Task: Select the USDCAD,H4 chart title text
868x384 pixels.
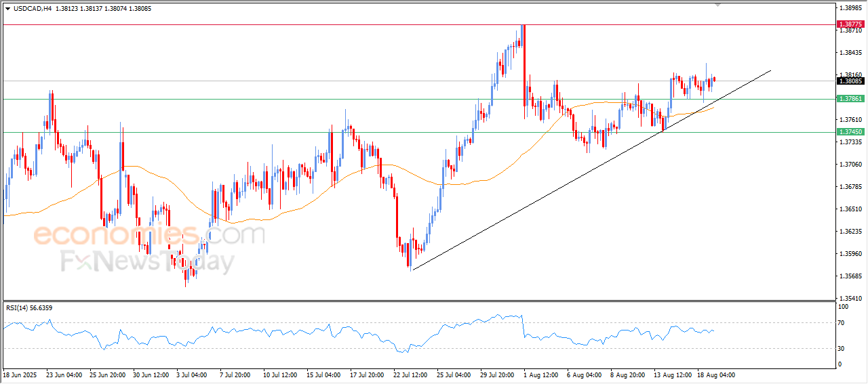Action: [33, 9]
